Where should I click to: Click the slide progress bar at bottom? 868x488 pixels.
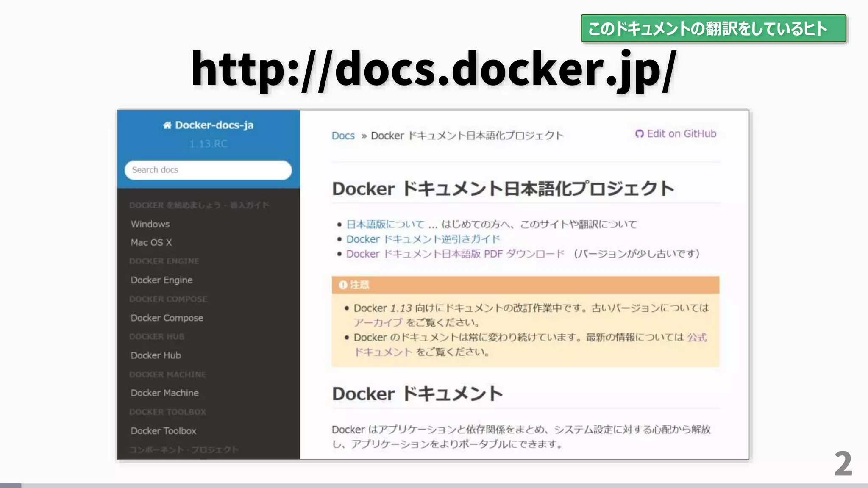point(434,485)
